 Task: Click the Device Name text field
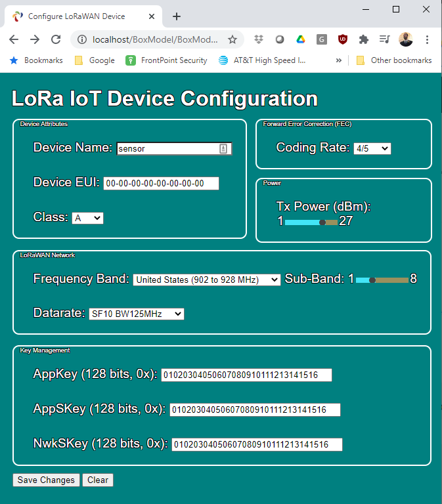[x=174, y=148]
